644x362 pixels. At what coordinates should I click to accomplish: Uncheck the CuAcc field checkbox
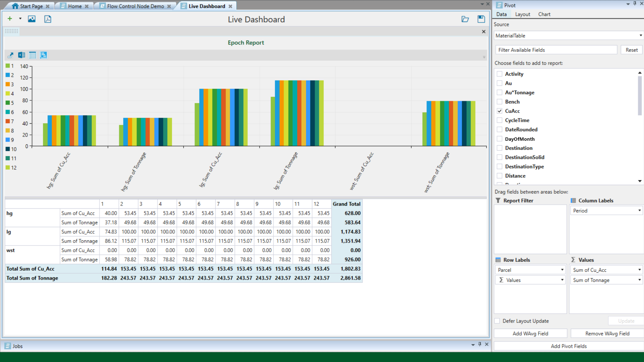499,111
